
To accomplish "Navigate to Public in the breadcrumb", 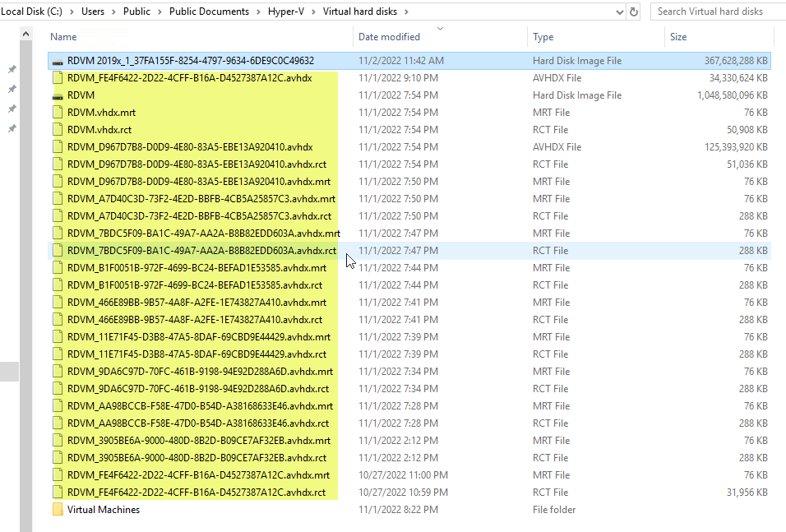I will (x=136, y=12).
